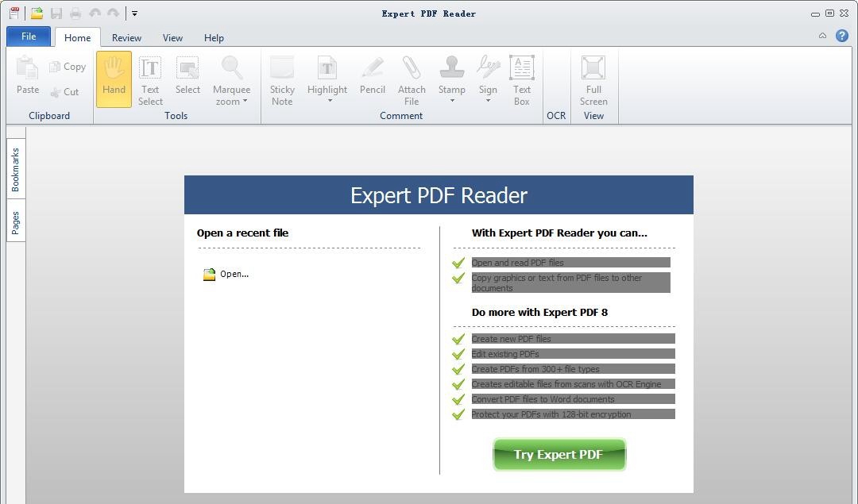
Task: Click the Copy button in Clipboard
Action: tap(68, 67)
